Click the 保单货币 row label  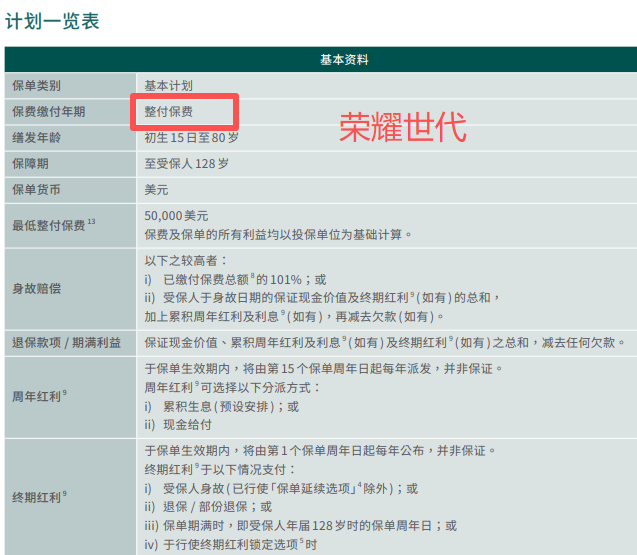coord(36,189)
